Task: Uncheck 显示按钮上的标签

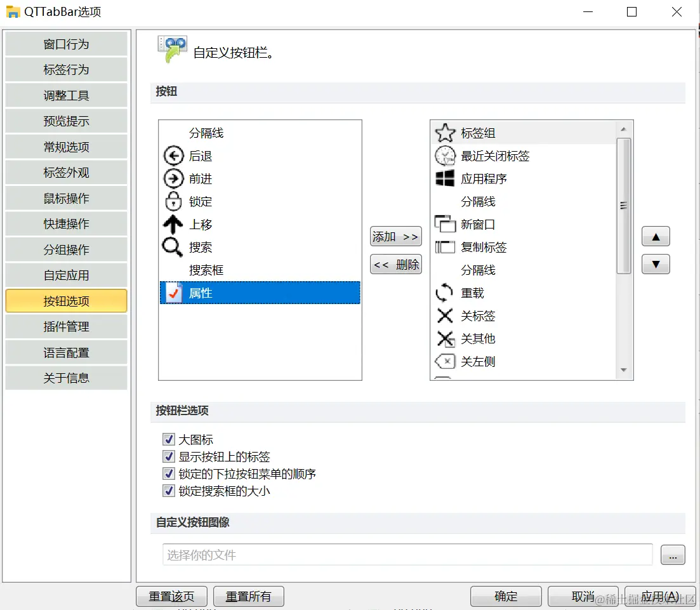Action: click(x=169, y=456)
